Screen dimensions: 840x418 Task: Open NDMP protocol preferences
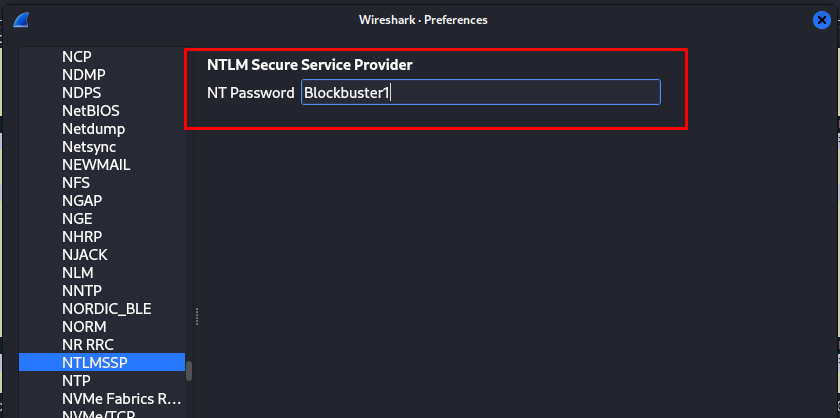click(83, 75)
